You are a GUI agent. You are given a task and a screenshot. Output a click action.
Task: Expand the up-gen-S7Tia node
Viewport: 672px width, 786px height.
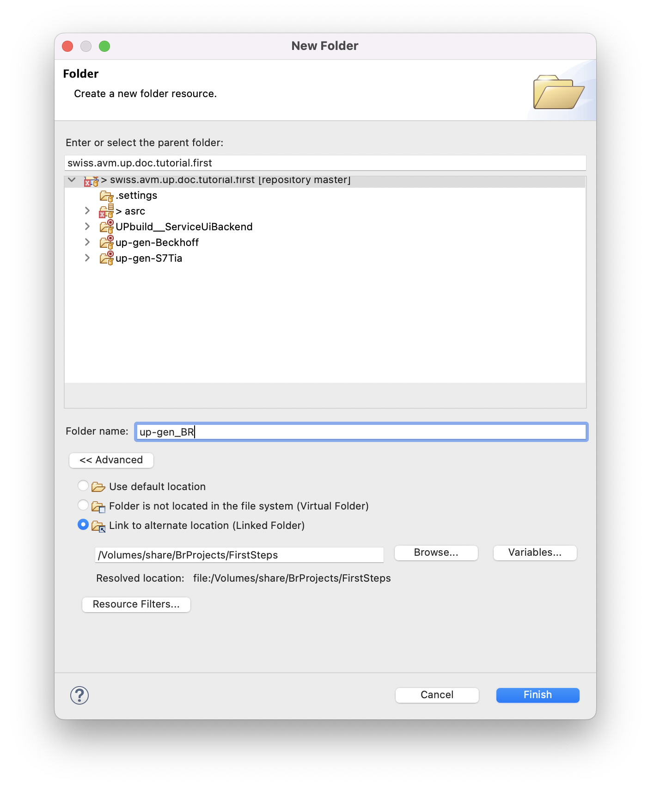tap(87, 258)
